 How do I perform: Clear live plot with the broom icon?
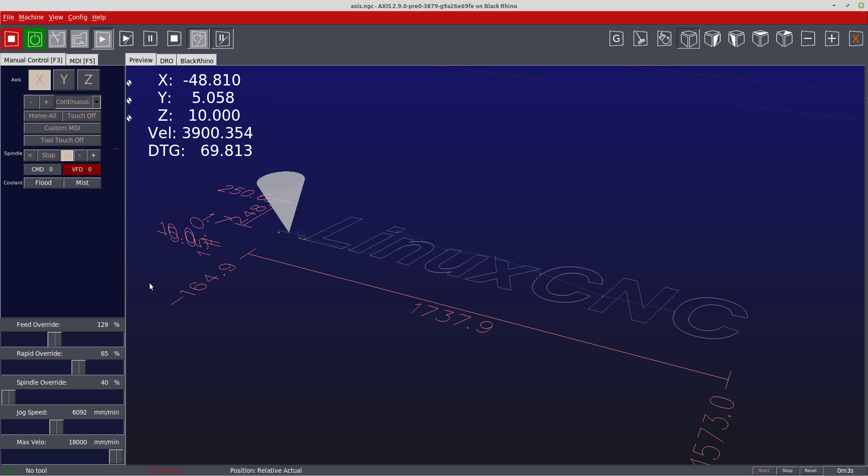(x=641, y=39)
